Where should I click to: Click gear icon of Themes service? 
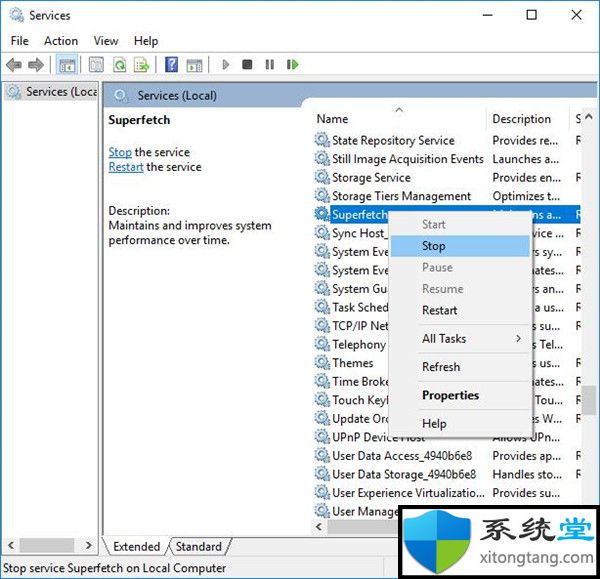coord(322,362)
